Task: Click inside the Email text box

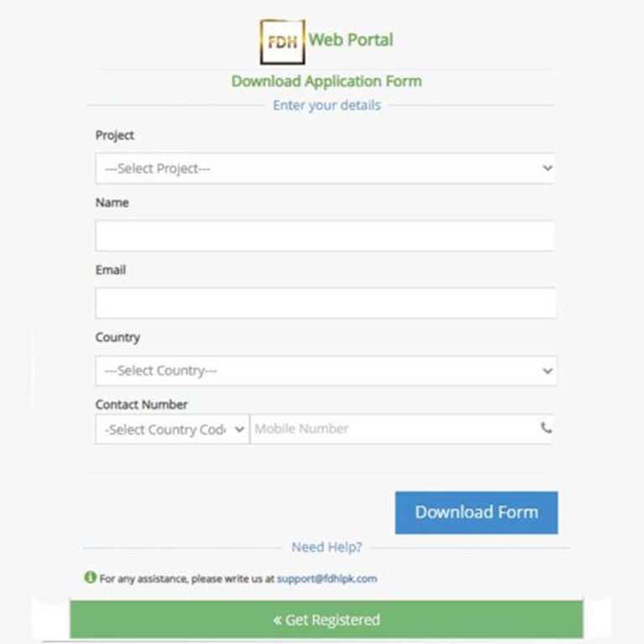Action: [x=326, y=303]
